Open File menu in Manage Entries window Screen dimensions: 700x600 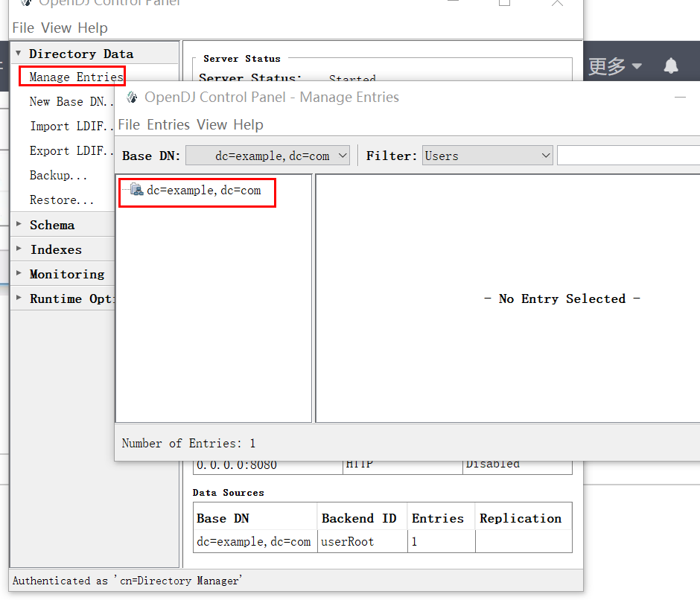pos(129,124)
